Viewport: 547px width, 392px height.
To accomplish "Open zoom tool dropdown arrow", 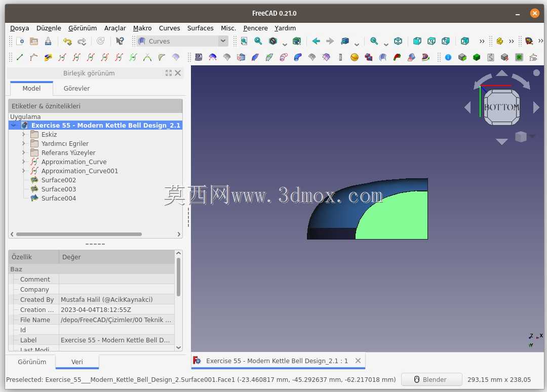I will click(386, 44).
